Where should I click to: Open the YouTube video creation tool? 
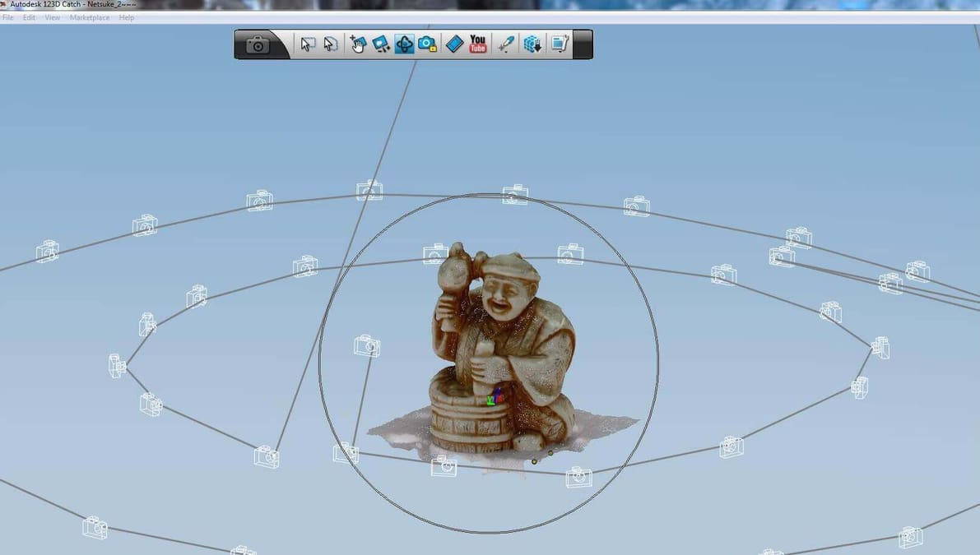point(476,44)
